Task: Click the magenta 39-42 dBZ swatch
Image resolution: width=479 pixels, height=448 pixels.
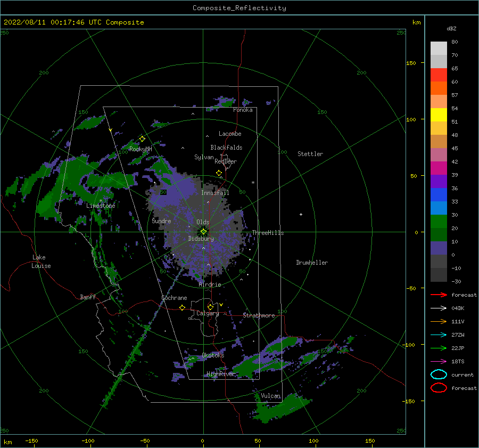Action: pos(439,168)
